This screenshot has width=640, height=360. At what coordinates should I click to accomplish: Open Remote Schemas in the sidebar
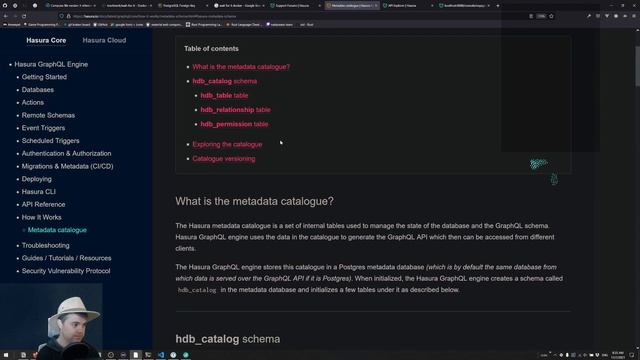48,116
